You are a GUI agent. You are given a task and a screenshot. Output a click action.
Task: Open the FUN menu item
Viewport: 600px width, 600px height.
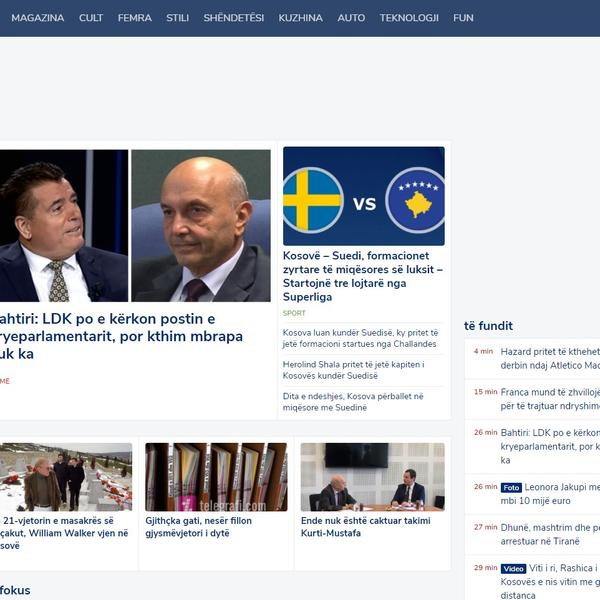(x=463, y=18)
